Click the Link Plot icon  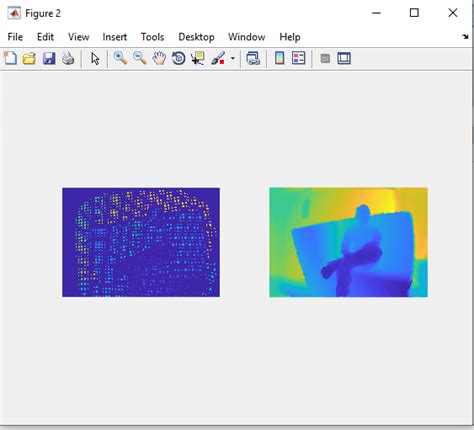pos(253,58)
